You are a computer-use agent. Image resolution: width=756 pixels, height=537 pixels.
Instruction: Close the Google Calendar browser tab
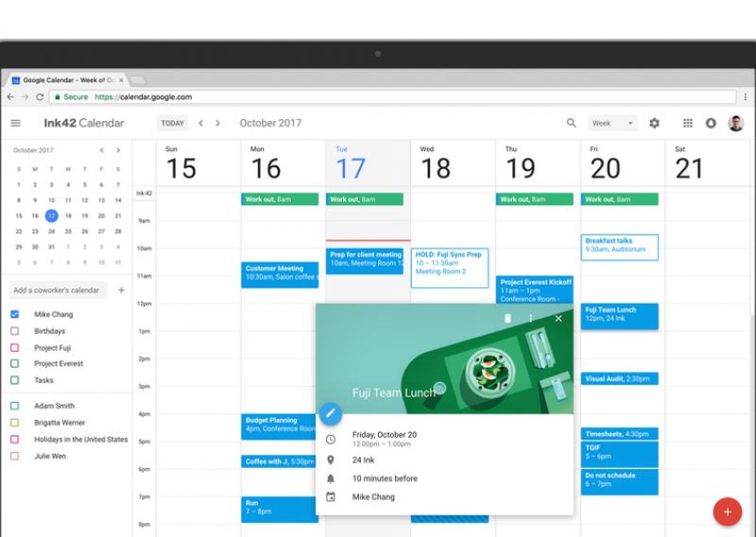[121, 80]
